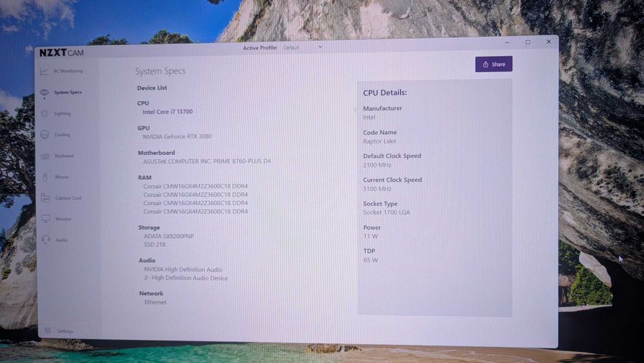This screenshot has width=644, height=363.
Task: Select the last Corsair CMW16GX4M2Z3600C18 RAM entry
Action: (196, 211)
